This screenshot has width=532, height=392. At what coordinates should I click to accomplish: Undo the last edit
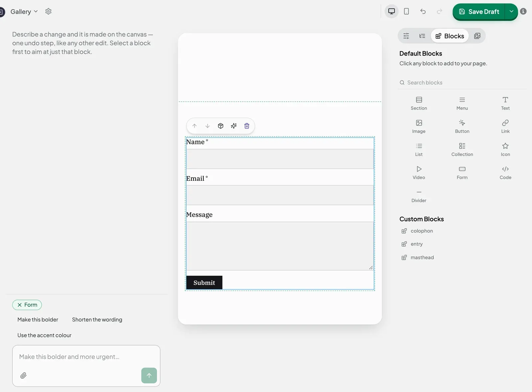click(423, 11)
